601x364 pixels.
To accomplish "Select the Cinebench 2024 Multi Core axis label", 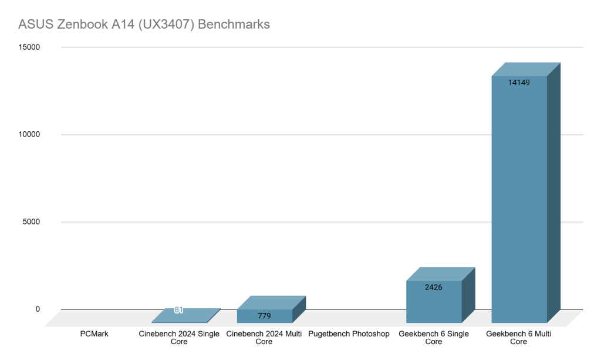I will (x=264, y=338).
